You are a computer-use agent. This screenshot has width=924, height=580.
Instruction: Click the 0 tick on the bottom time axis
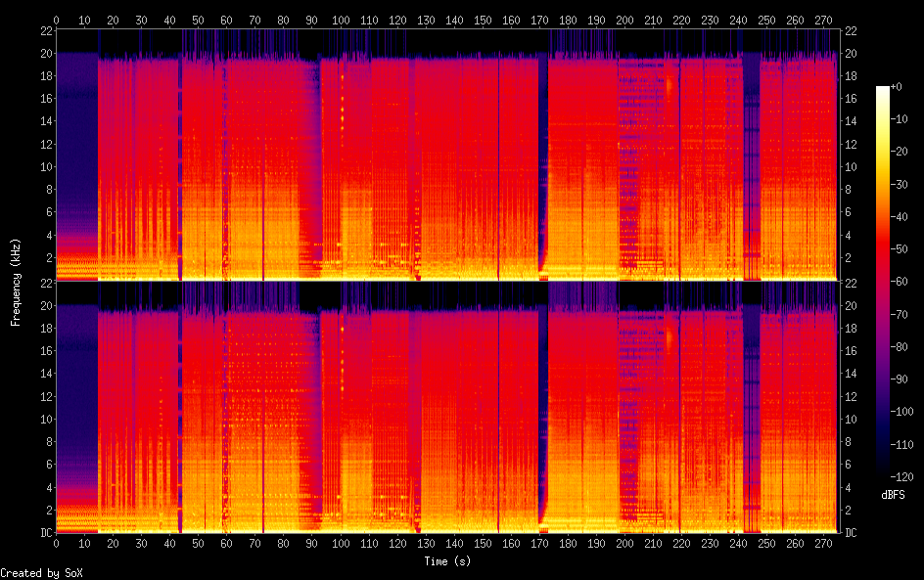click(56, 543)
